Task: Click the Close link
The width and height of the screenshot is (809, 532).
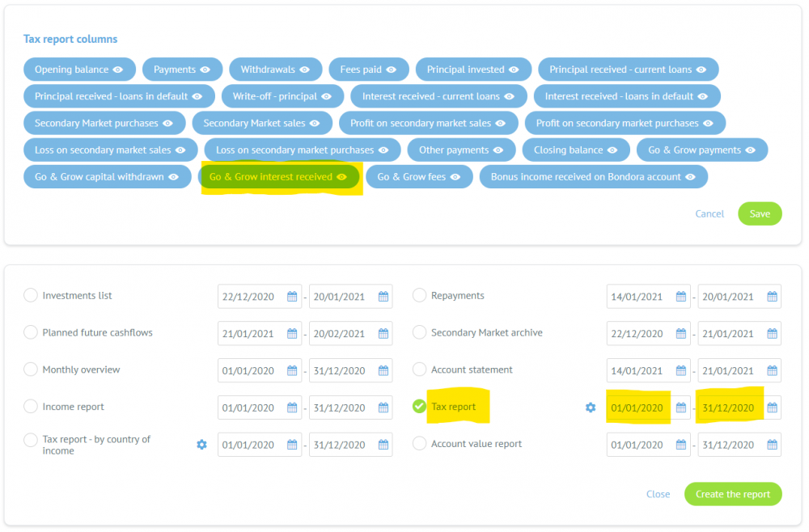Action: pos(658,495)
